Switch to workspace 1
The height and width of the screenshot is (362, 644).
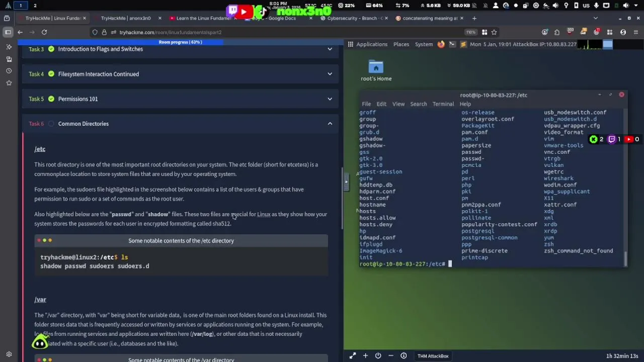click(x=21, y=5)
